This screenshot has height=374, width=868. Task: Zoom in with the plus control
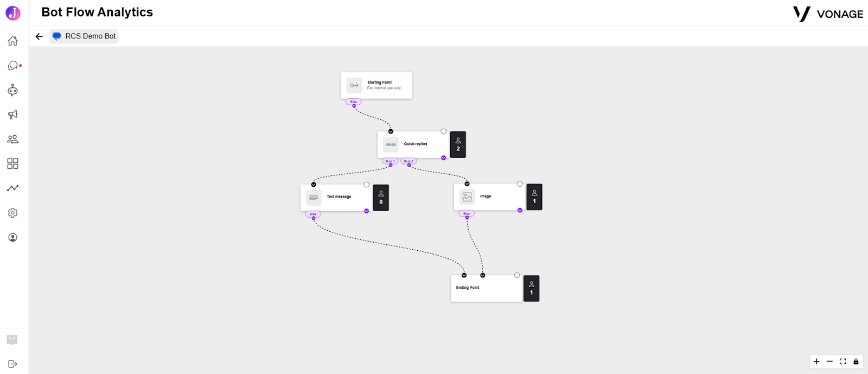[816, 362]
